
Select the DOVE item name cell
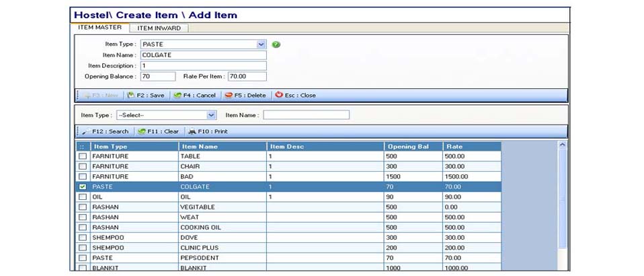[x=223, y=238]
